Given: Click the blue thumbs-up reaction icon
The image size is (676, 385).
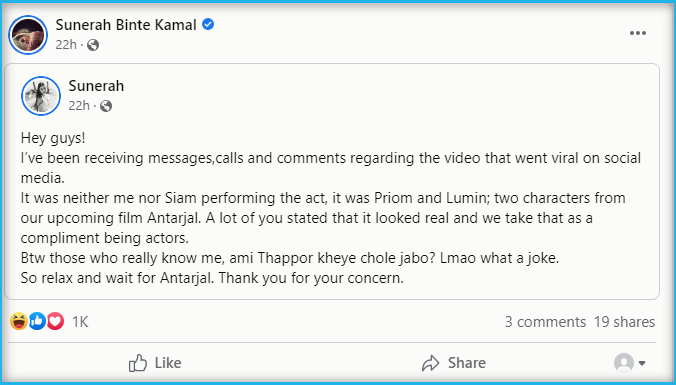Looking at the screenshot, I should pos(38,321).
